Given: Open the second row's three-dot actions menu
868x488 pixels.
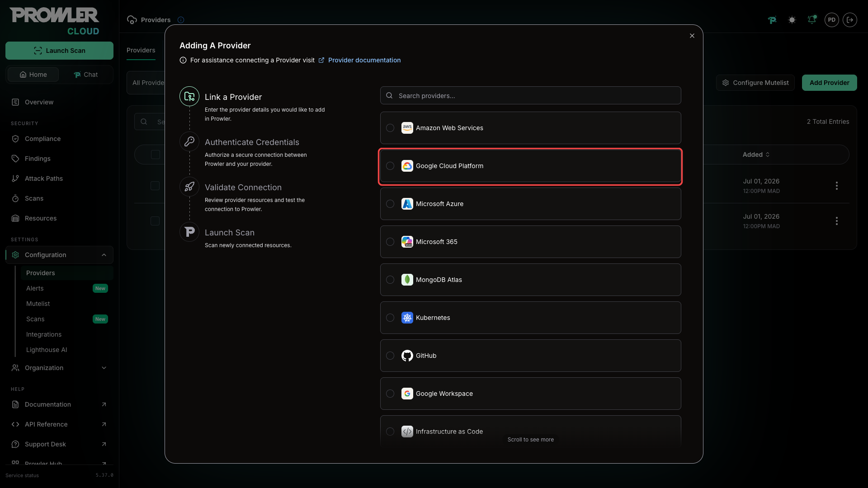Looking at the screenshot, I should [837, 221].
